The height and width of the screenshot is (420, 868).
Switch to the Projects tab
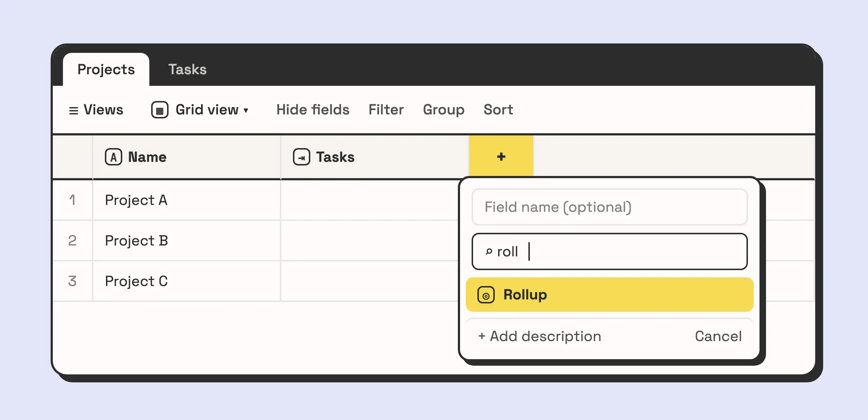[106, 70]
